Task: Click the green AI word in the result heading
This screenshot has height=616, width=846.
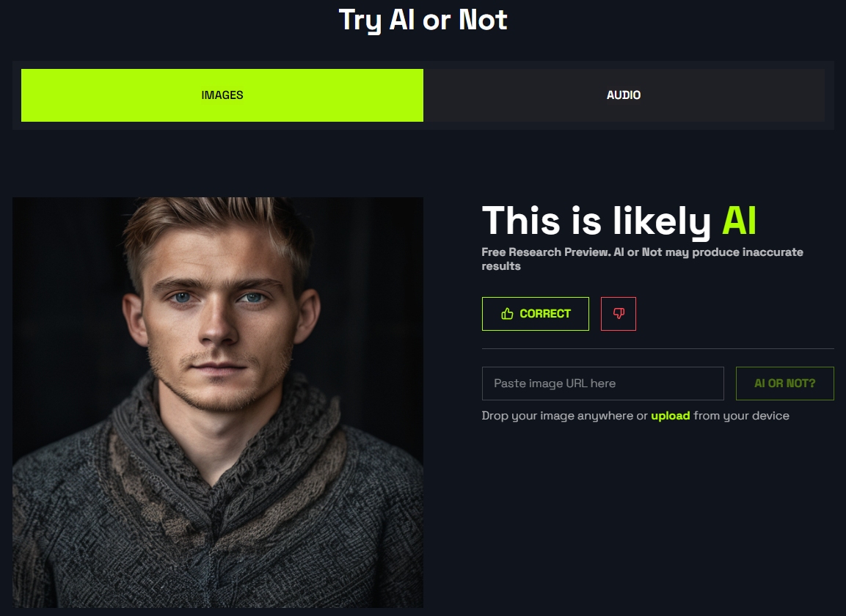Action: (739, 221)
